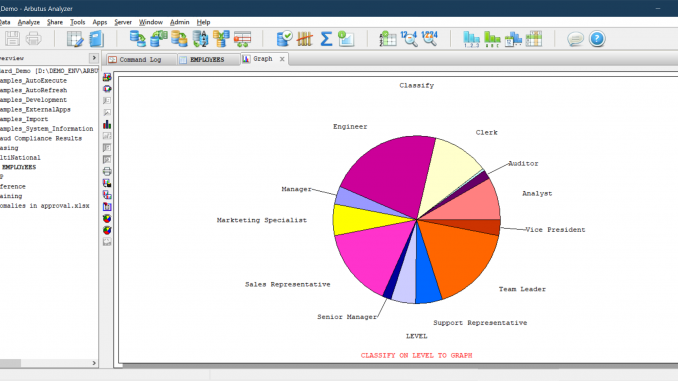Open the table layout edit icon
Screen dimensions: 678x381
75,39
